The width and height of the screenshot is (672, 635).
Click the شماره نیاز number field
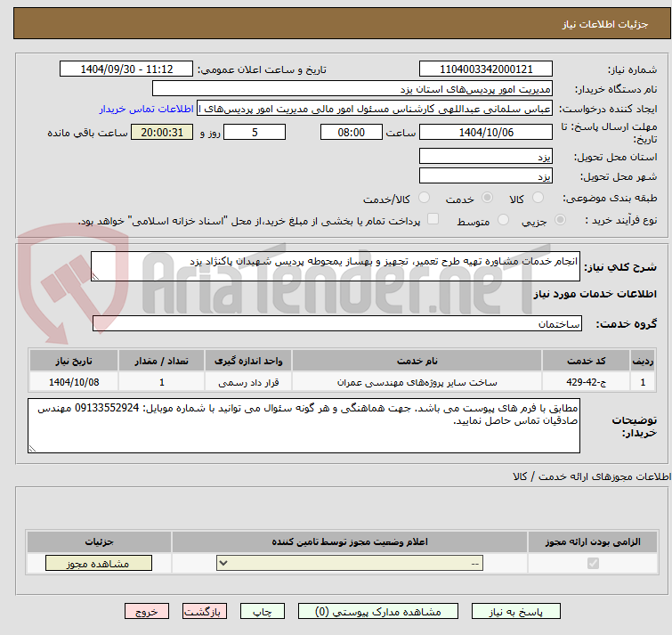pyautogui.click(x=486, y=69)
